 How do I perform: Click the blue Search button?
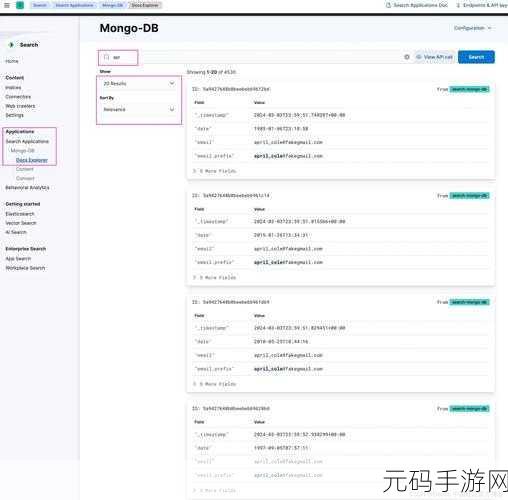[x=476, y=57]
